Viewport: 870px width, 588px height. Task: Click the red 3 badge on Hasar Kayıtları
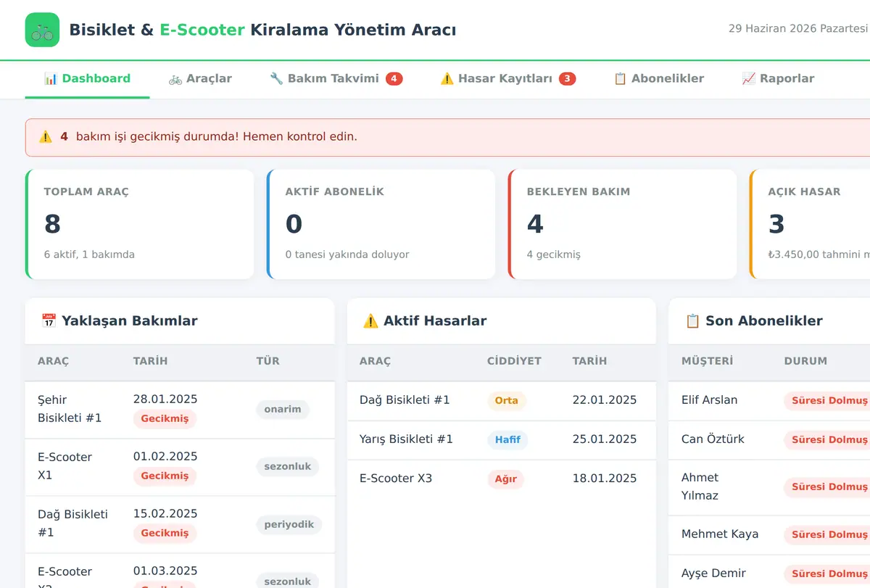pos(567,78)
